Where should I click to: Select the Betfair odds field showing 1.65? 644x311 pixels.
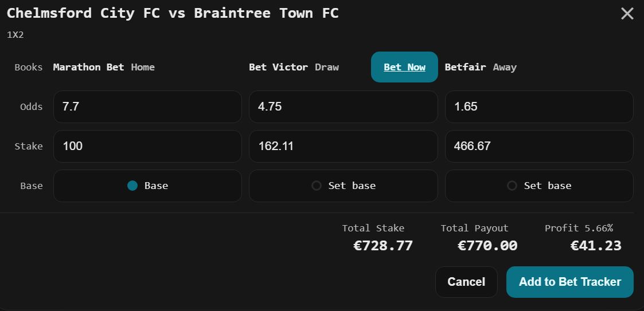(538, 107)
